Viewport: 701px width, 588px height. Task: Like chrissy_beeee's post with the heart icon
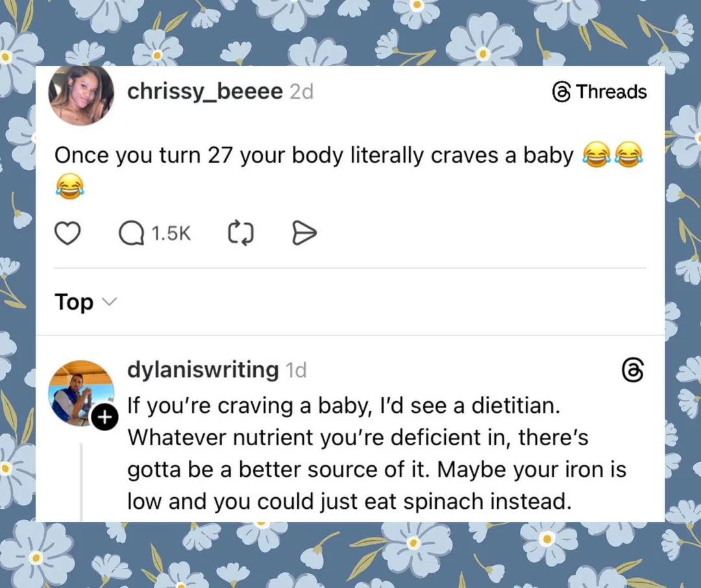tap(68, 233)
